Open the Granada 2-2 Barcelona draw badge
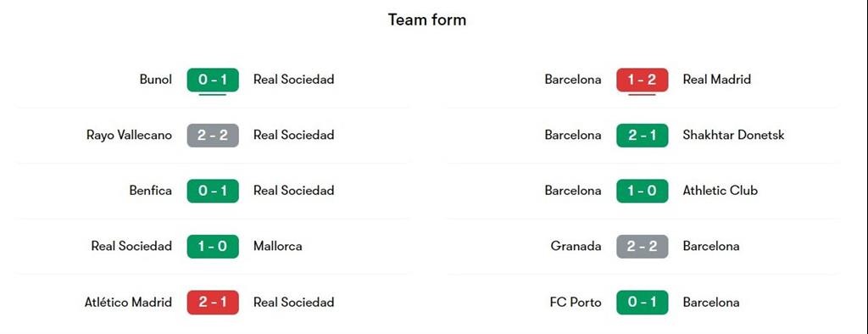The width and height of the screenshot is (868, 334). pyautogui.click(x=643, y=246)
